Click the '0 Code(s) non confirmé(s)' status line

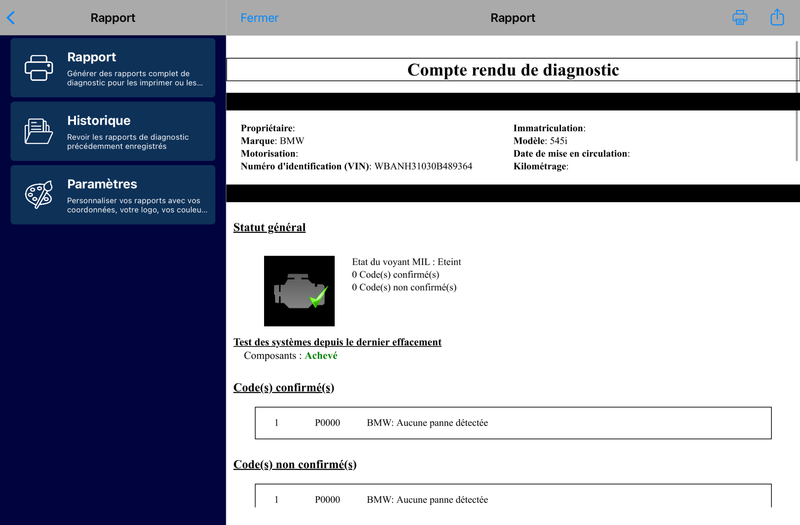click(404, 287)
